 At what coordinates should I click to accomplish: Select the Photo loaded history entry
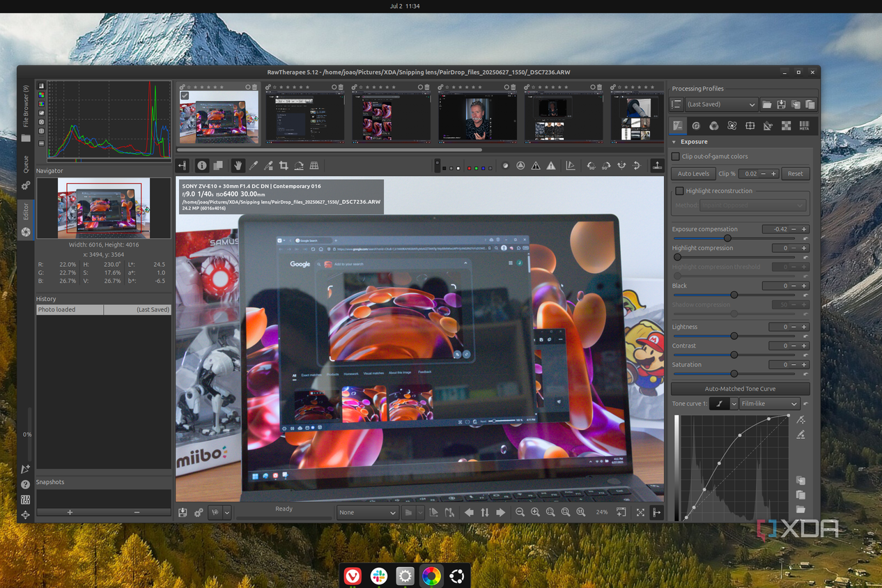click(x=104, y=309)
